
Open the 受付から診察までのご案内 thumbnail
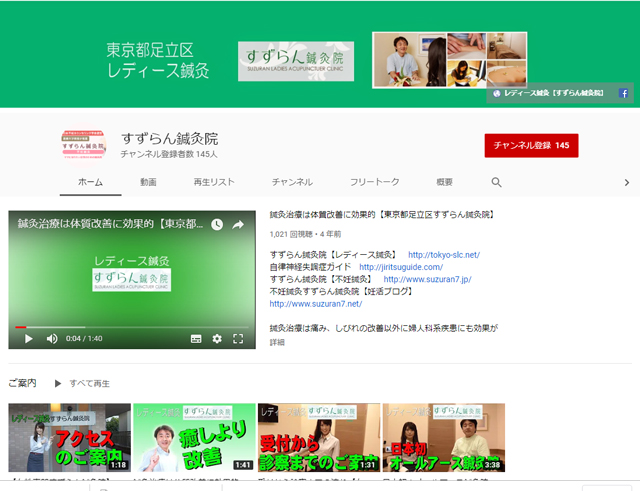(319, 438)
